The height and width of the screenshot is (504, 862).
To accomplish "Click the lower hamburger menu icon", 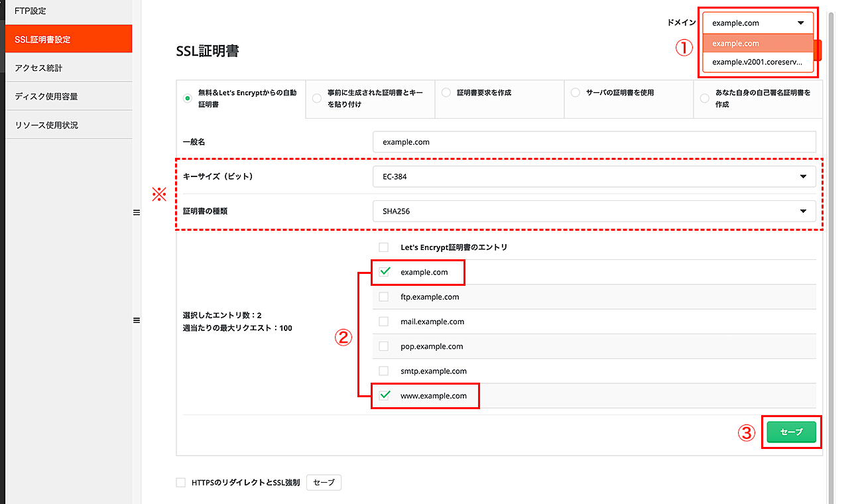I will coord(137,320).
